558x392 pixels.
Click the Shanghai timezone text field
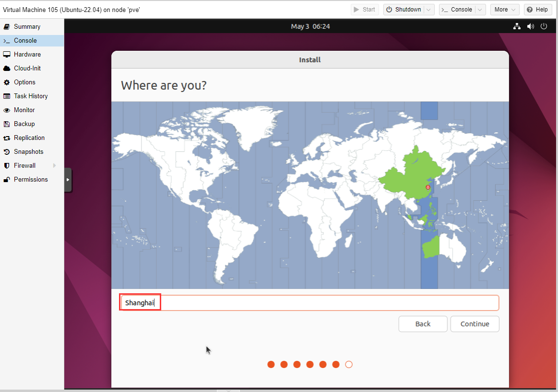[x=309, y=303]
